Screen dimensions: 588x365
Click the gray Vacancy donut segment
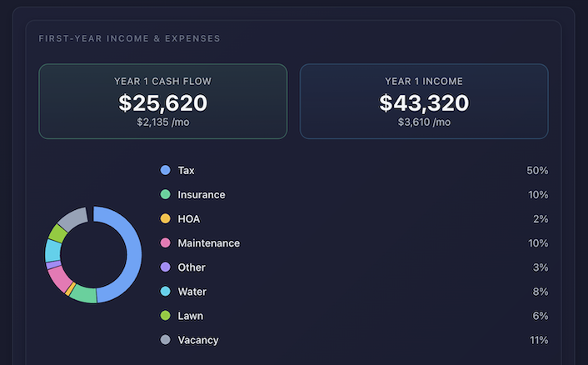tap(73, 218)
